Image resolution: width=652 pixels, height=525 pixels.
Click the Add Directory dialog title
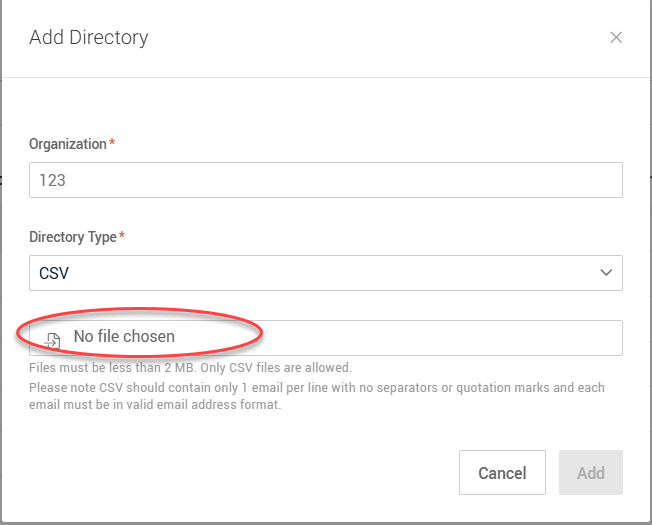pos(88,38)
